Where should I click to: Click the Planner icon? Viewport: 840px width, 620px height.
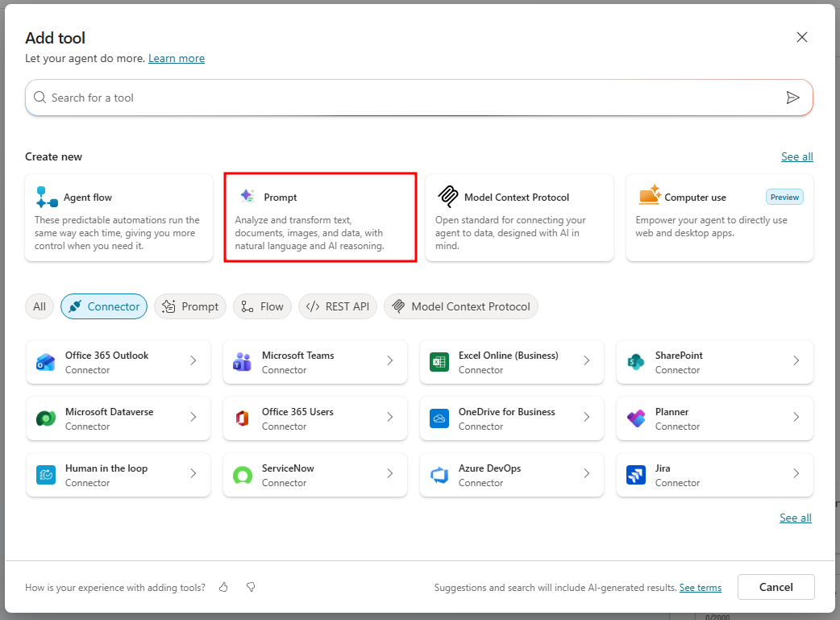coord(636,418)
